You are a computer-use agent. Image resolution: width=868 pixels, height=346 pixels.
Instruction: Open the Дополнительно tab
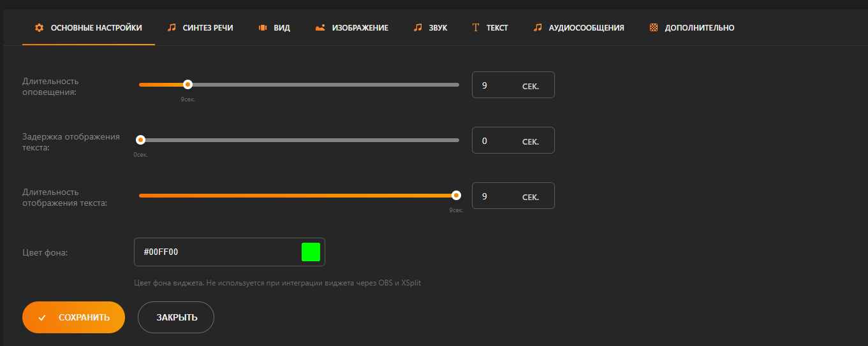[699, 28]
